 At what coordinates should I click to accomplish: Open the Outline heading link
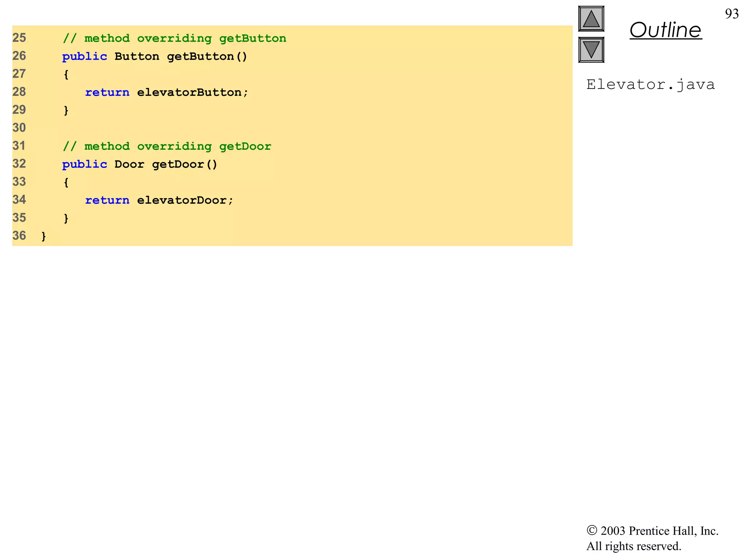coord(665,30)
